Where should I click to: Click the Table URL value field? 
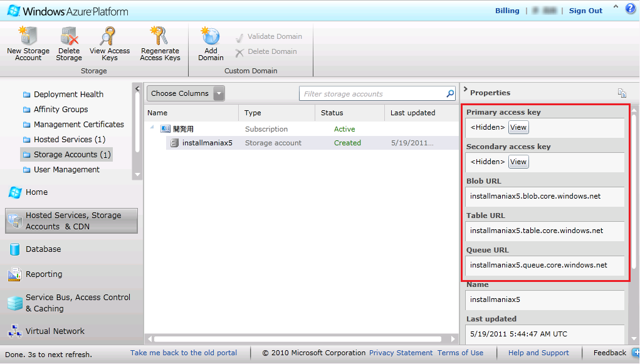[x=545, y=231]
